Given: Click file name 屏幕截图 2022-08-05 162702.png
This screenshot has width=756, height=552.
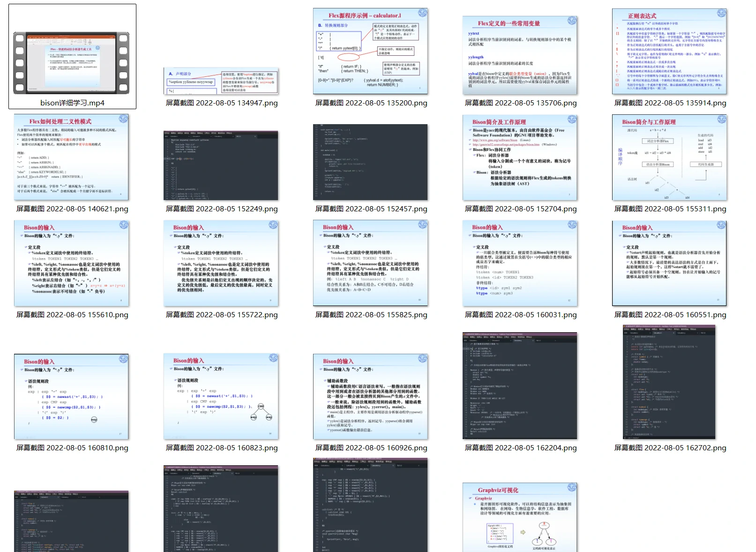Looking at the screenshot, I should [670, 448].
